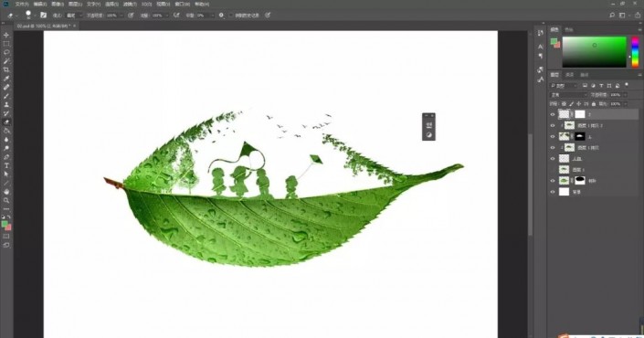Open smoothing percentage dropdown arrow
The image size is (644, 338).
click(212, 16)
